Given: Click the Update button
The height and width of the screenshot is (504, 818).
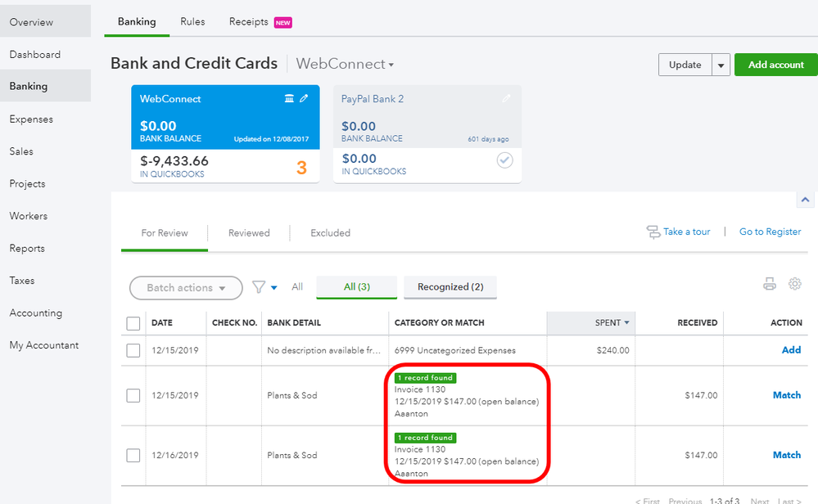Looking at the screenshot, I should (685, 65).
